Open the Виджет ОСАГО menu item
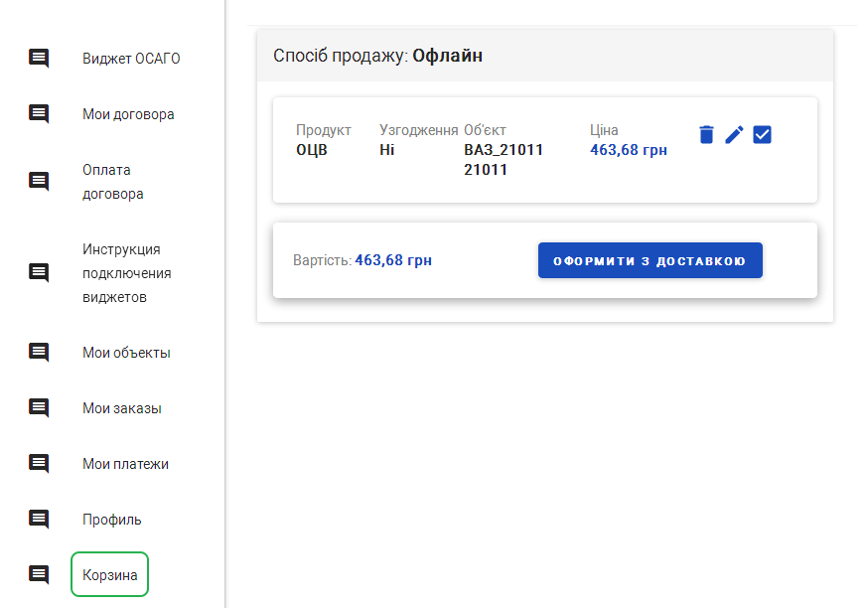Viewport: 868px width, 608px height. [x=131, y=59]
